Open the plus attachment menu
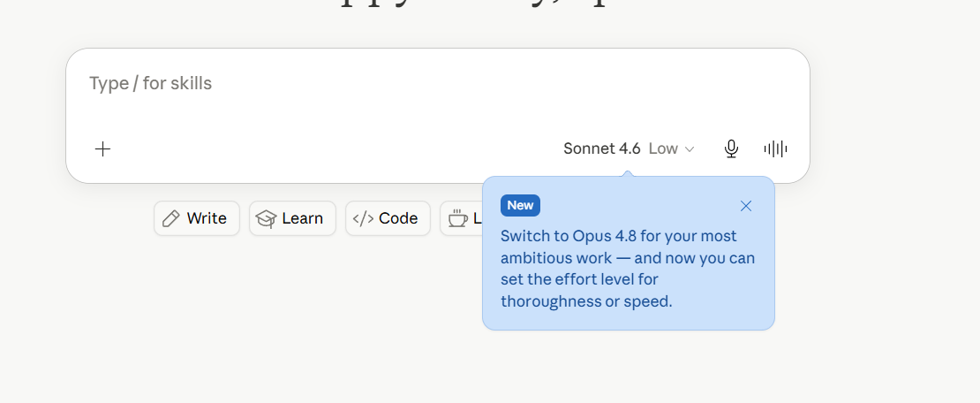 (x=102, y=149)
